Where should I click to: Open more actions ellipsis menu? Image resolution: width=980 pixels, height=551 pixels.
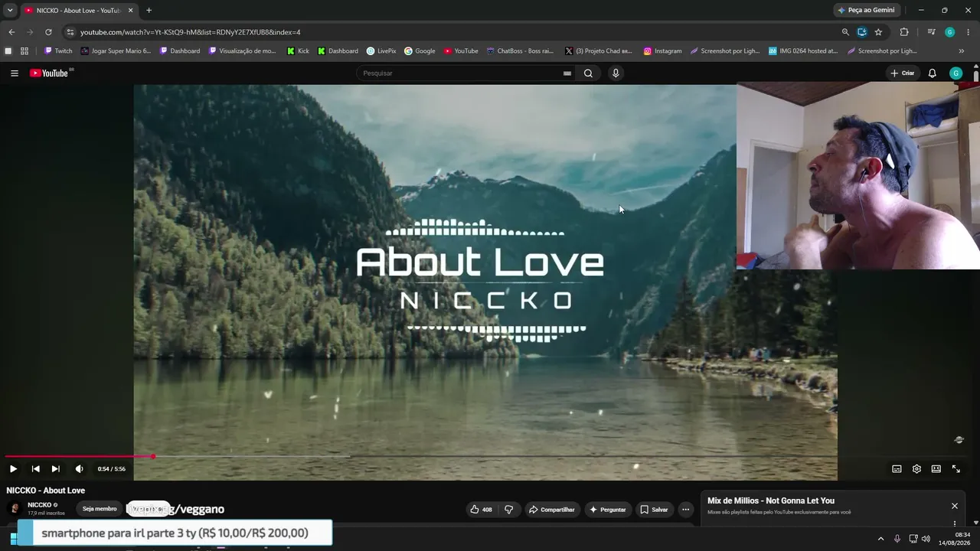(686, 510)
